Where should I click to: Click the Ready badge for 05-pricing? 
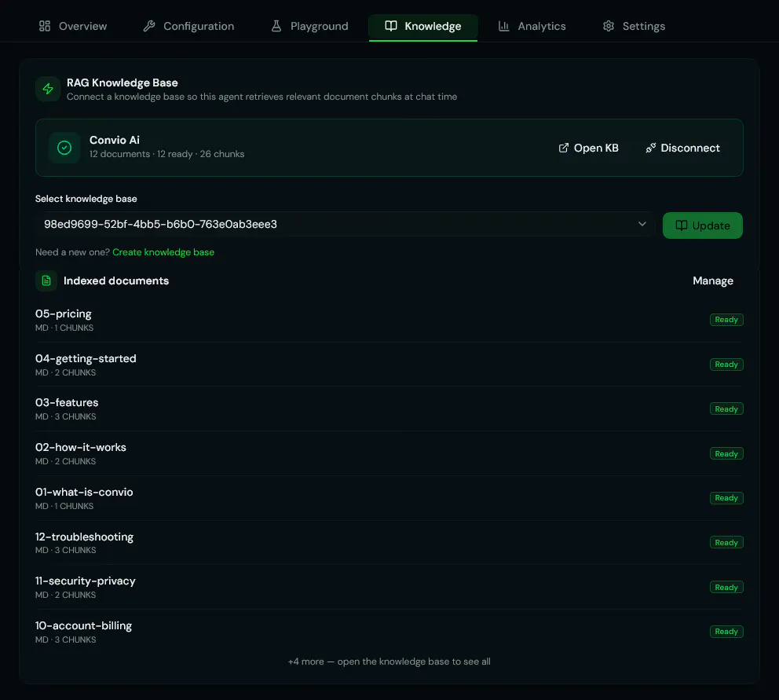tap(726, 320)
